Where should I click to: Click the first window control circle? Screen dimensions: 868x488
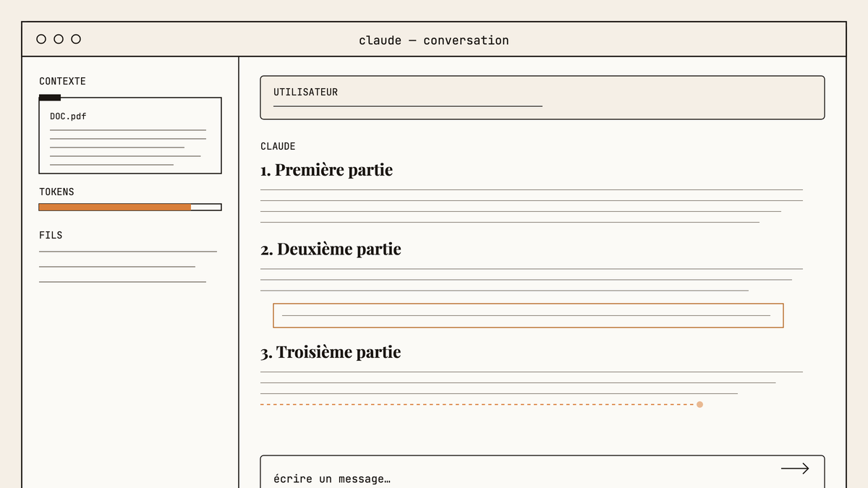point(41,39)
